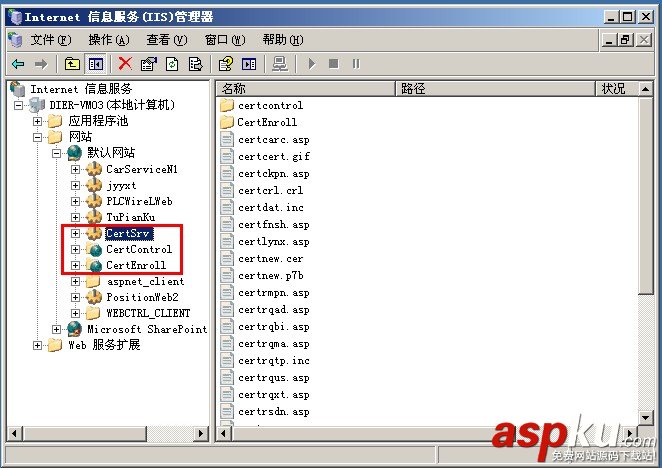Select file certcert.gif

(274, 156)
